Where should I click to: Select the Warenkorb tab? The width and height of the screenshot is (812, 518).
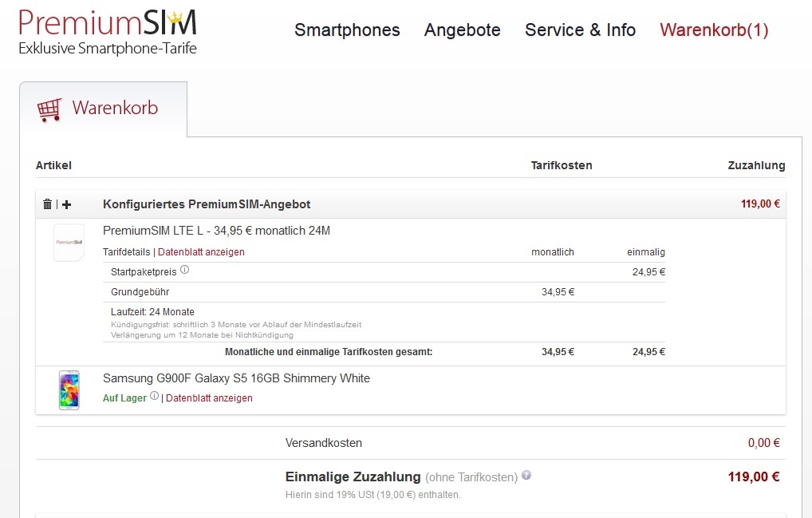(103, 109)
